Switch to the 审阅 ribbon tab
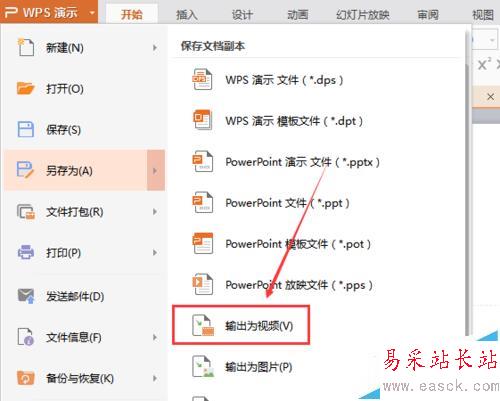500x401 pixels. [428, 15]
